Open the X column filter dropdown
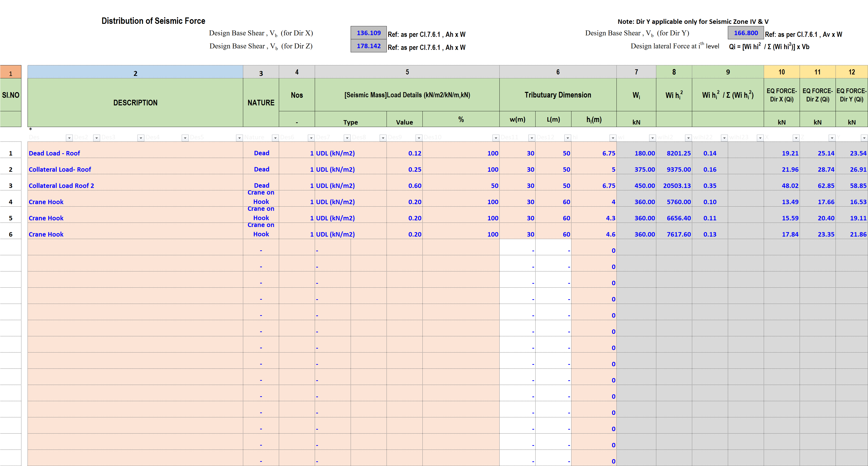This screenshot has height=466, width=868. point(796,138)
